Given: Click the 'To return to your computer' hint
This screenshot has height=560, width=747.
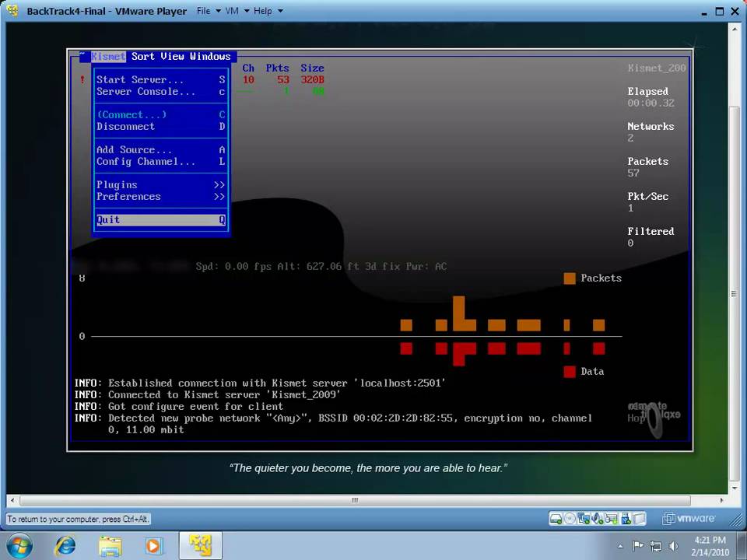Looking at the screenshot, I should pyautogui.click(x=78, y=519).
